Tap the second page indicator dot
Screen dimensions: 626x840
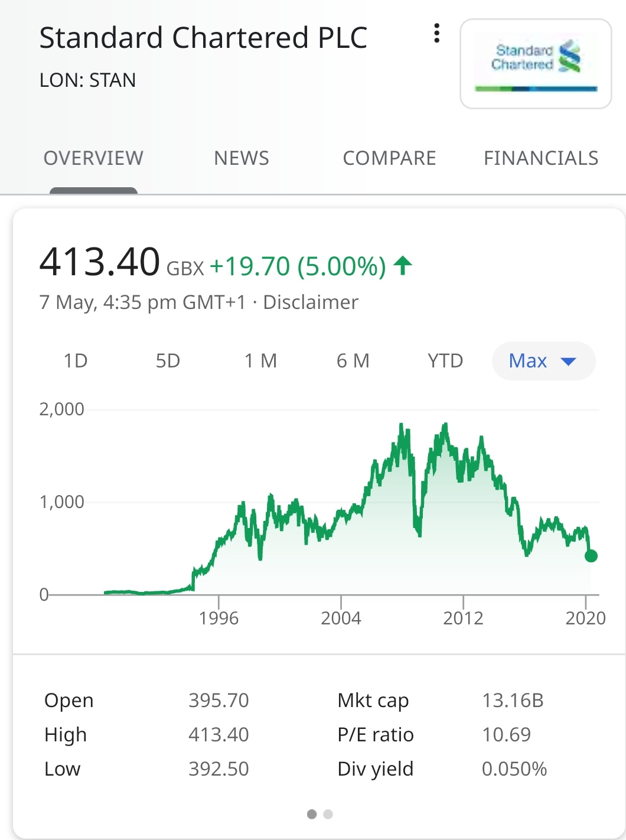click(328, 815)
